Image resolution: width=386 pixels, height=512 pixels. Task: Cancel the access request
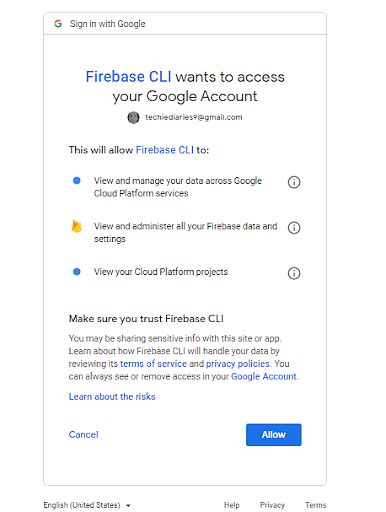tap(83, 435)
